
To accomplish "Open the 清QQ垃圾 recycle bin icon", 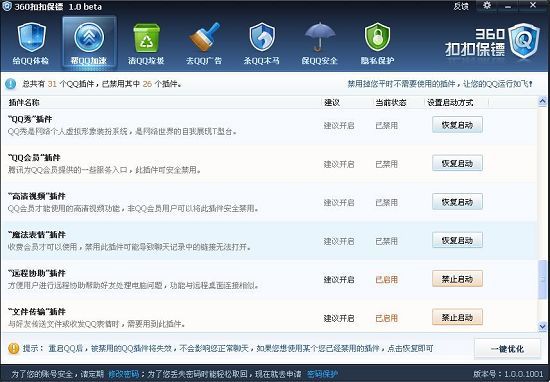I will pos(146,38).
